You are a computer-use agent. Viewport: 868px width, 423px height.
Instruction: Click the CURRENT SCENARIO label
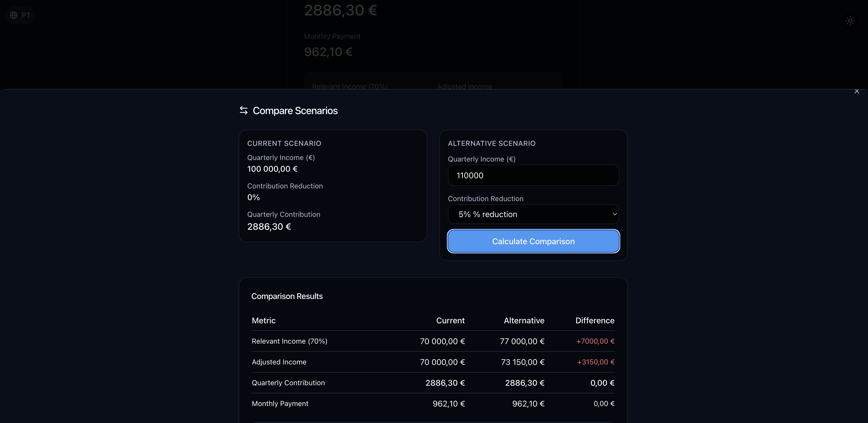(x=284, y=143)
